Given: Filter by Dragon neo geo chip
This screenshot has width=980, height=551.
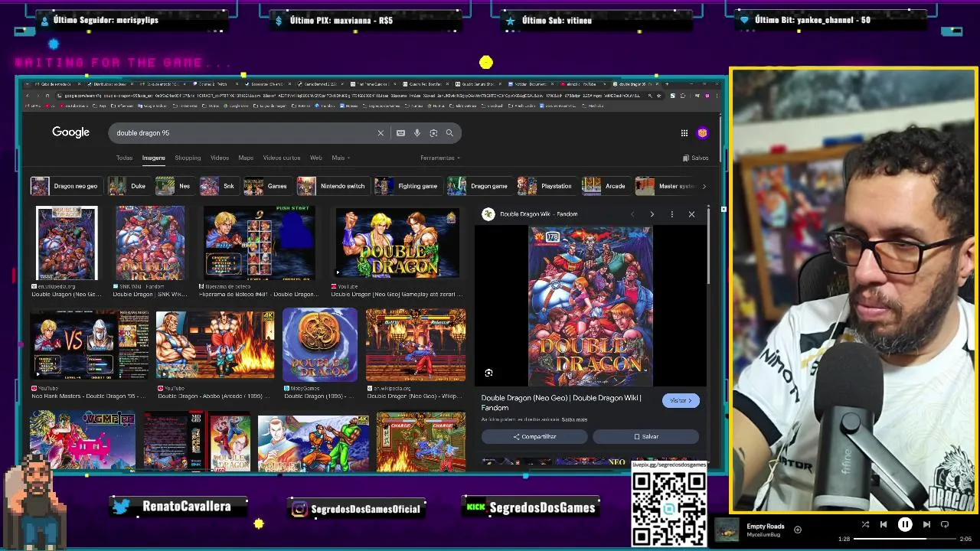Looking at the screenshot, I should [x=65, y=186].
